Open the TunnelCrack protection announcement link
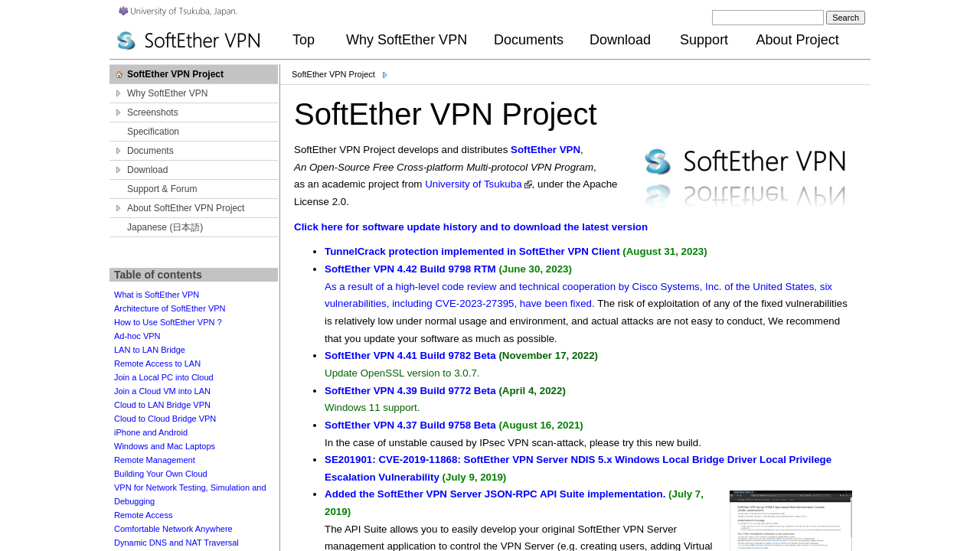 [472, 252]
